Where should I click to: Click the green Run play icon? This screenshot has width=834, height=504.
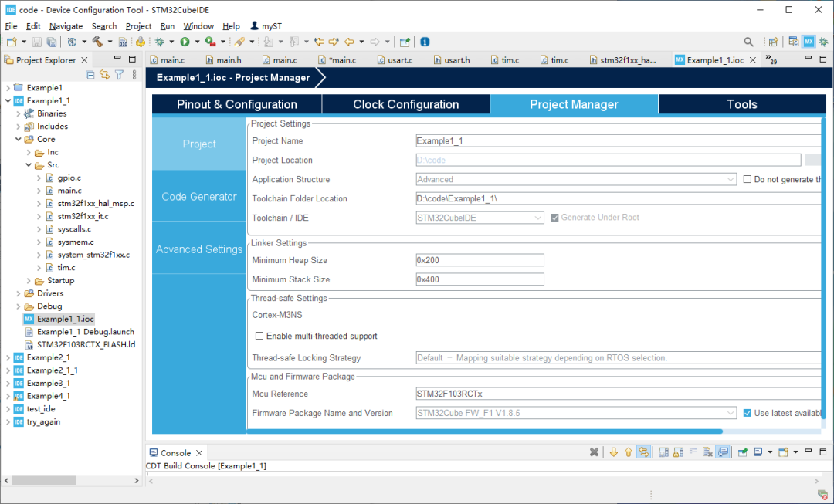pos(185,42)
